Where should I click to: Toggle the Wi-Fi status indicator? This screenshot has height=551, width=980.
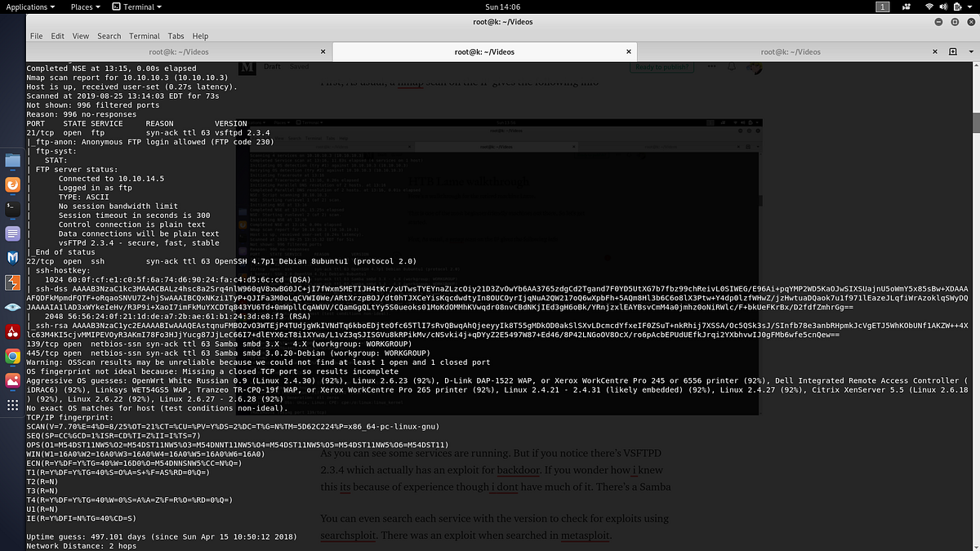point(929,7)
